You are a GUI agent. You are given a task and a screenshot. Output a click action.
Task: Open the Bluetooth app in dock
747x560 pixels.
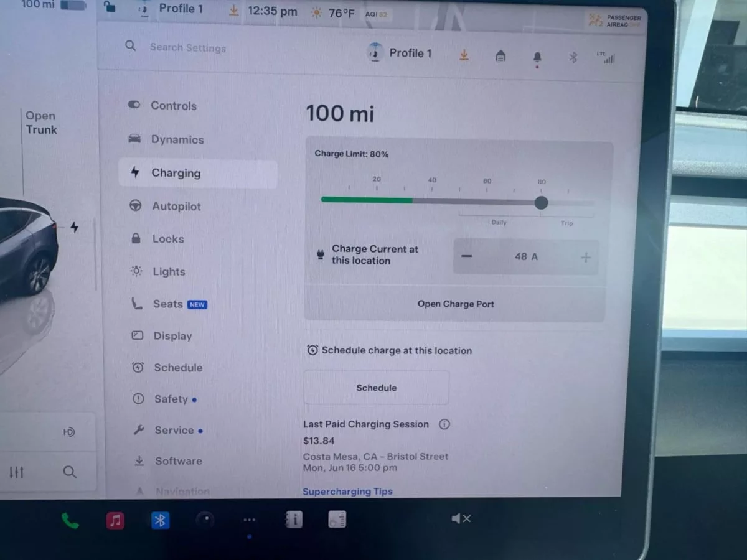(161, 520)
